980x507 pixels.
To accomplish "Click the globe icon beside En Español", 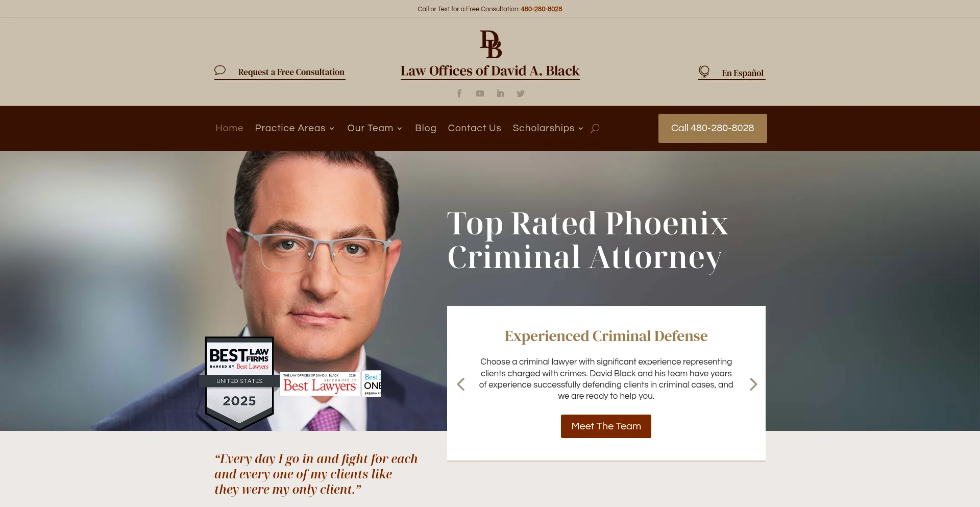I will pos(704,71).
